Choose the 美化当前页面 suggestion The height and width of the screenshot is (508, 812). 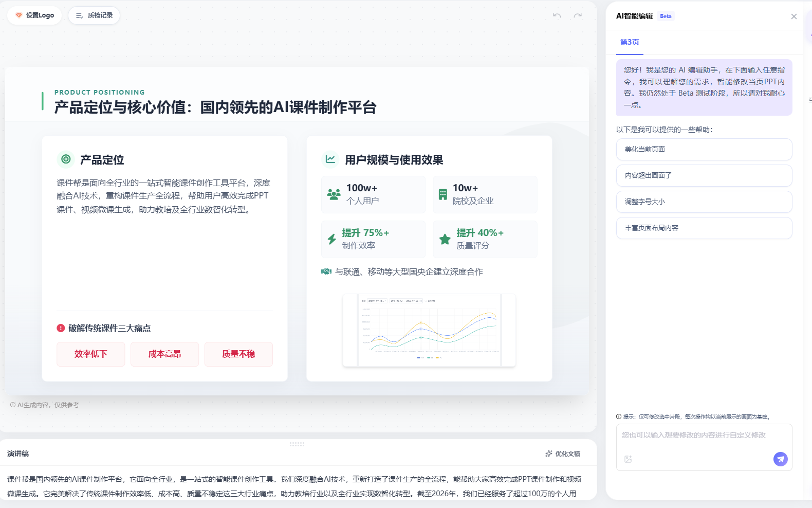coord(704,149)
